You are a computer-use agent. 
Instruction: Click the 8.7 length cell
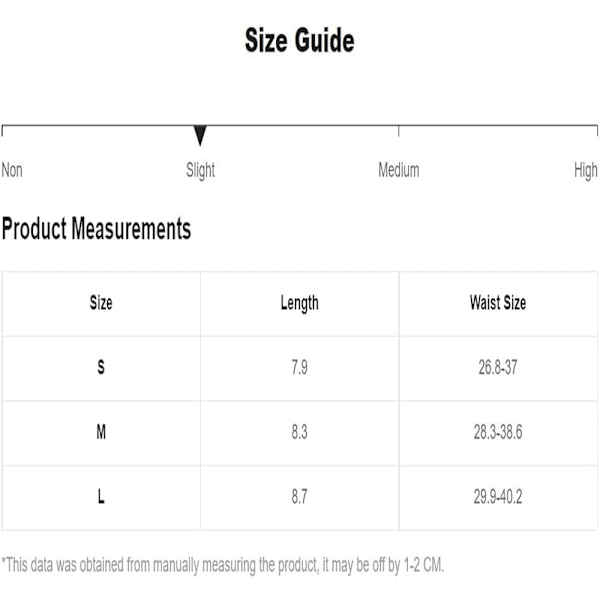(300, 497)
